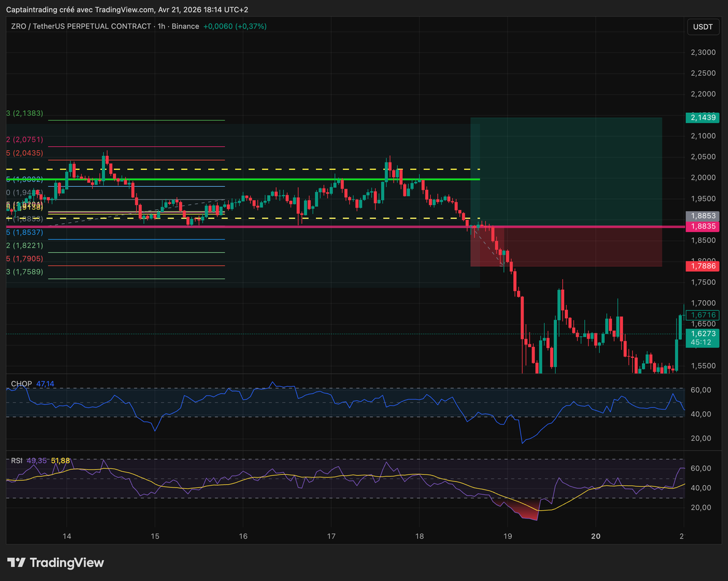Screen dimensions: 728x581
Task: Select the green long position profit zone
Action: click(x=566, y=172)
